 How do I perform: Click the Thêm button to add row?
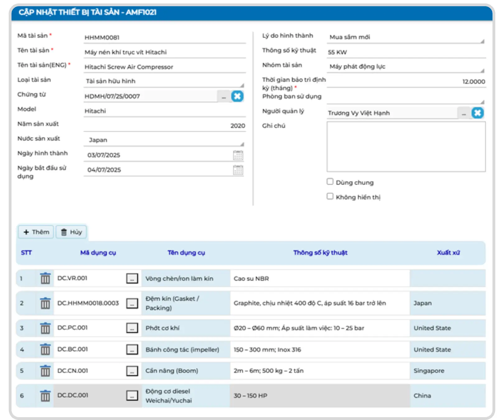[x=36, y=232]
